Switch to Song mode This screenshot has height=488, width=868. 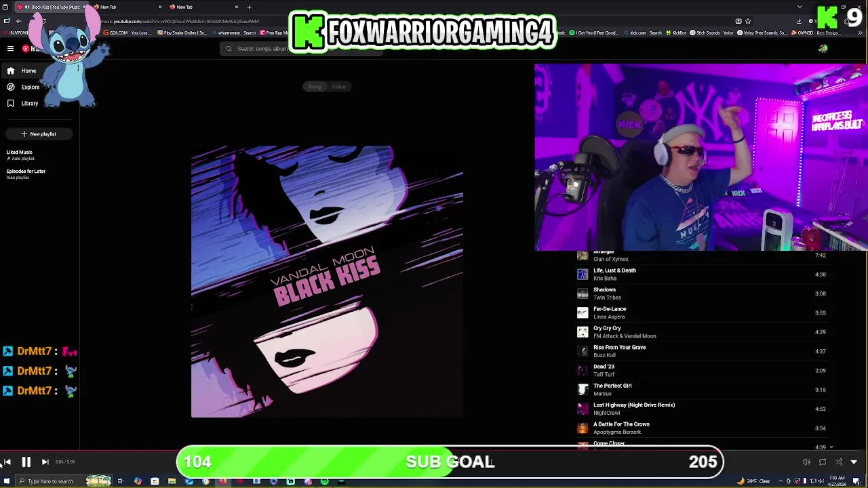click(x=315, y=87)
